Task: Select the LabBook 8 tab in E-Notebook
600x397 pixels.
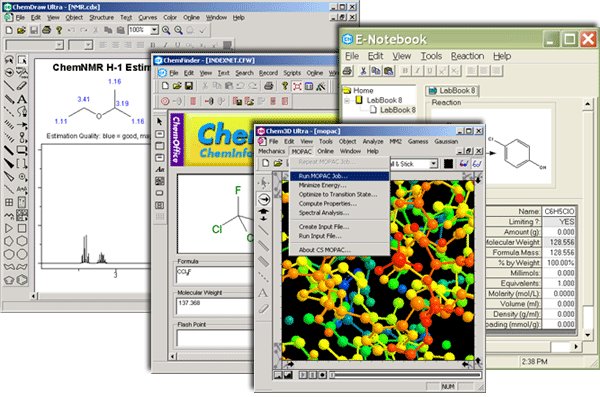Action: 452,91
